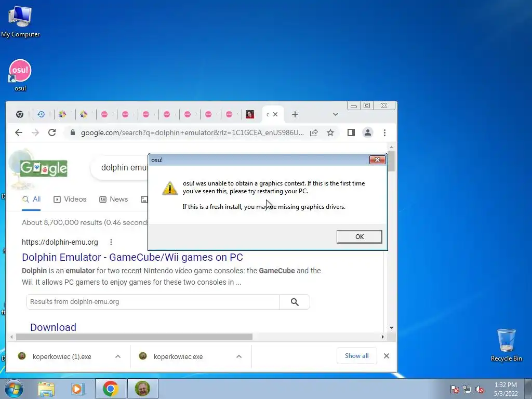Click the https://dolphin-emu.org address text
This screenshot has height=399, width=532.
(60, 242)
